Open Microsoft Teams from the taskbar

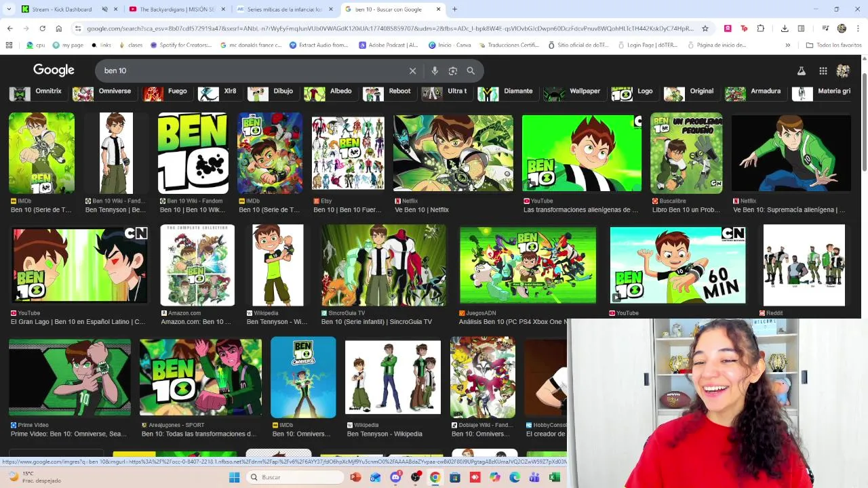(534, 477)
